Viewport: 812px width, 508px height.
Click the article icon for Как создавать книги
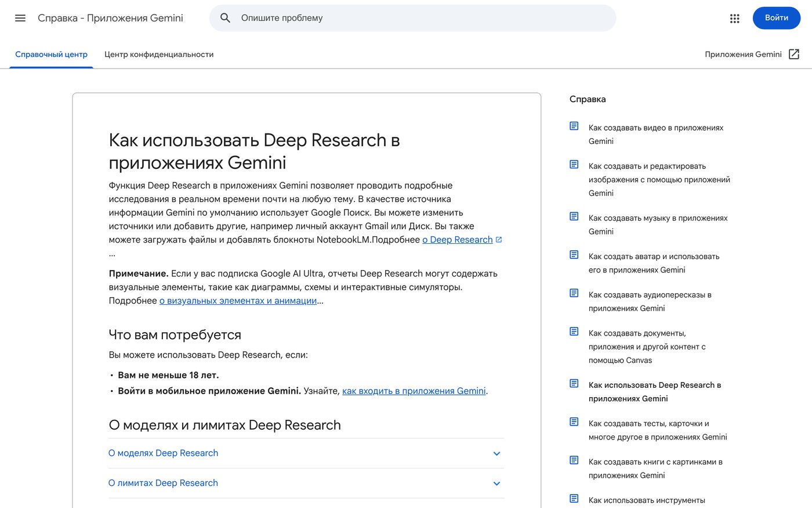tap(574, 460)
